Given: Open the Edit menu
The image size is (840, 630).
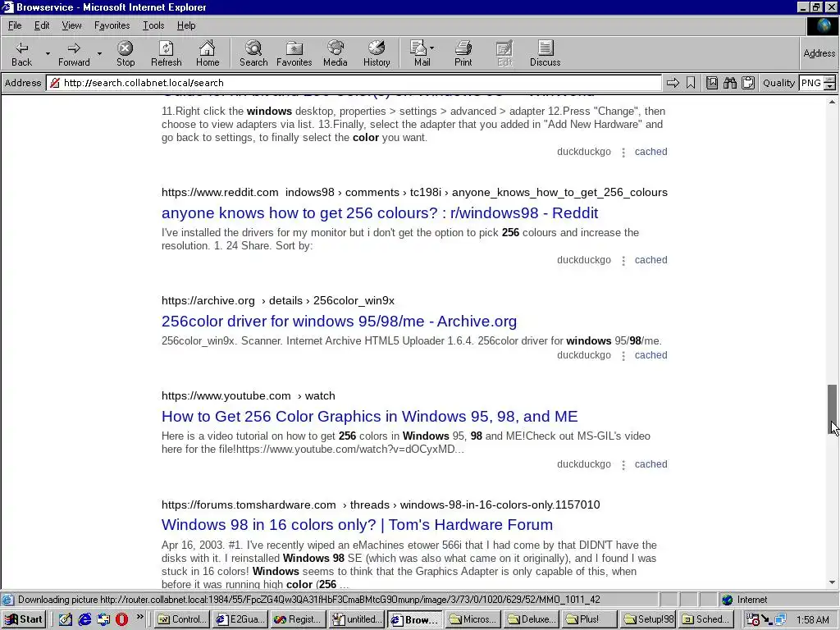Looking at the screenshot, I should [x=42, y=25].
